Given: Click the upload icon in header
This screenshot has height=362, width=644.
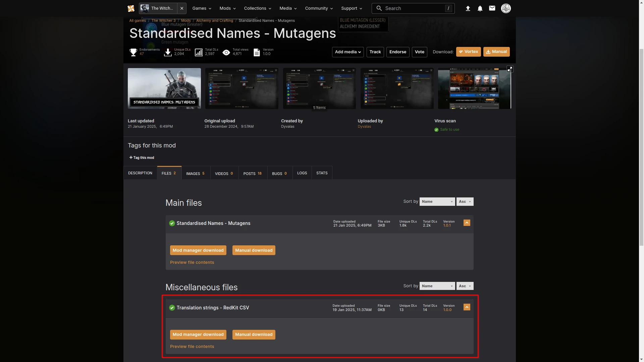Looking at the screenshot, I should [x=468, y=8].
